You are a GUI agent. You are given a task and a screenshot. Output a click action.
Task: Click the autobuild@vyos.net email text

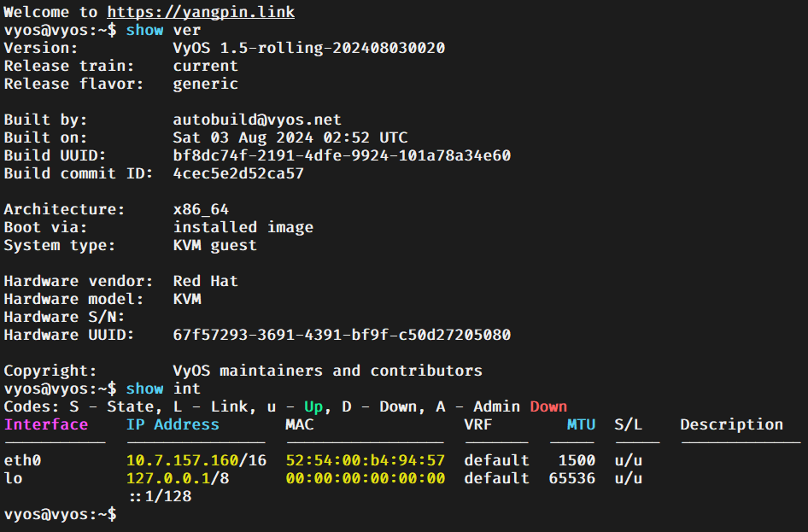[x=257, y=120]
